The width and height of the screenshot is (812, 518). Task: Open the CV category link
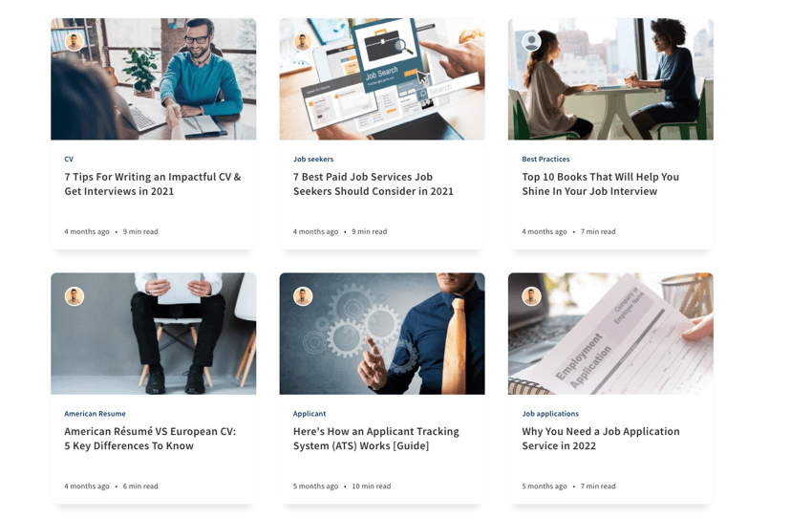69,159
